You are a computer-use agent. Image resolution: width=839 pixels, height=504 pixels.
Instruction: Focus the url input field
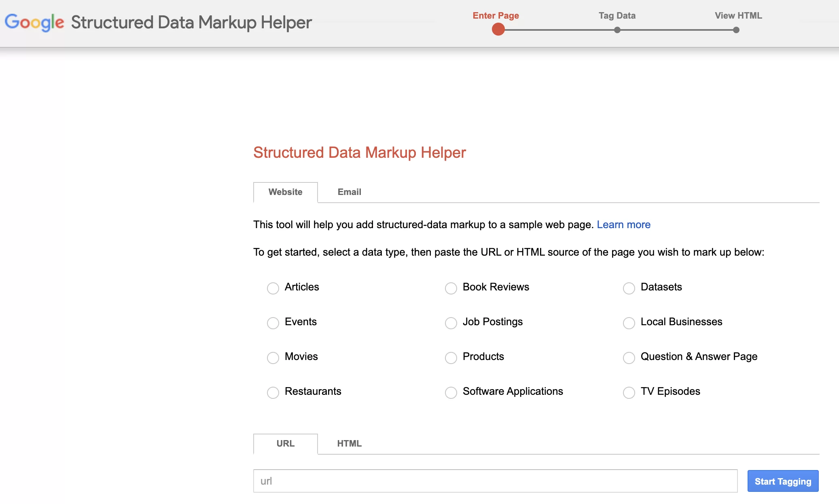tap(496, 481)
